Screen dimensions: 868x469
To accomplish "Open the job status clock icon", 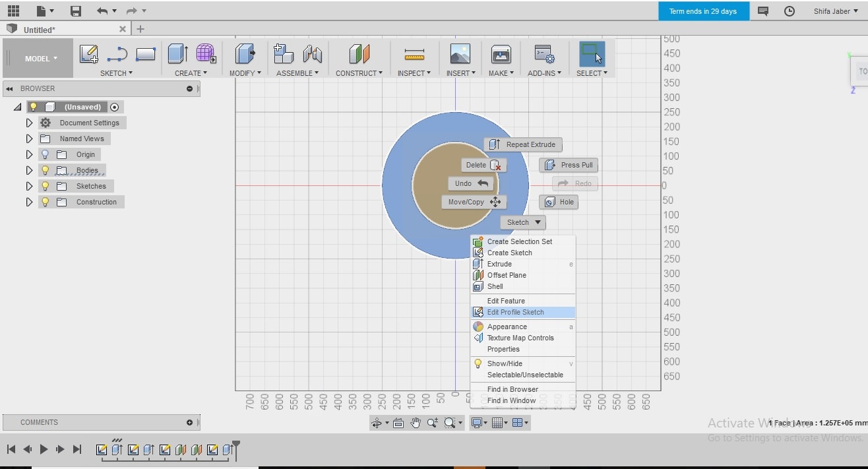I will pyautogui.click(x=790, y=11).
